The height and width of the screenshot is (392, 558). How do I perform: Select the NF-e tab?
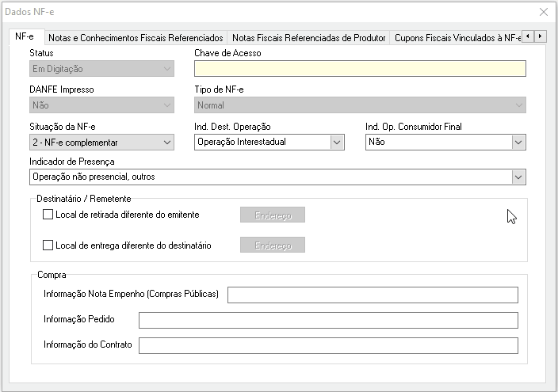25,37
